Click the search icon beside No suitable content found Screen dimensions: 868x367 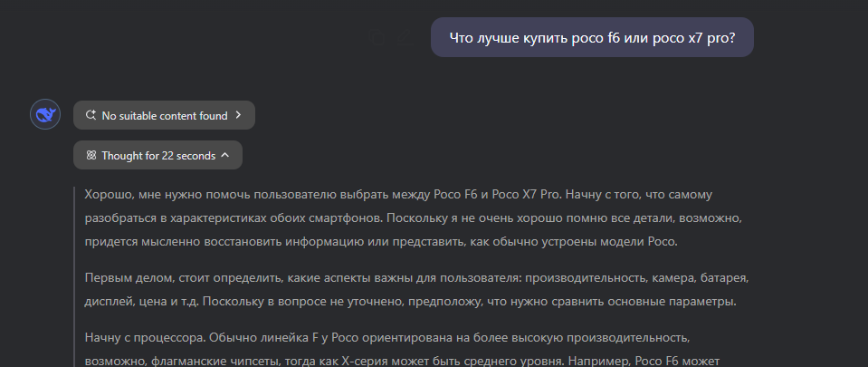point(91,115)
